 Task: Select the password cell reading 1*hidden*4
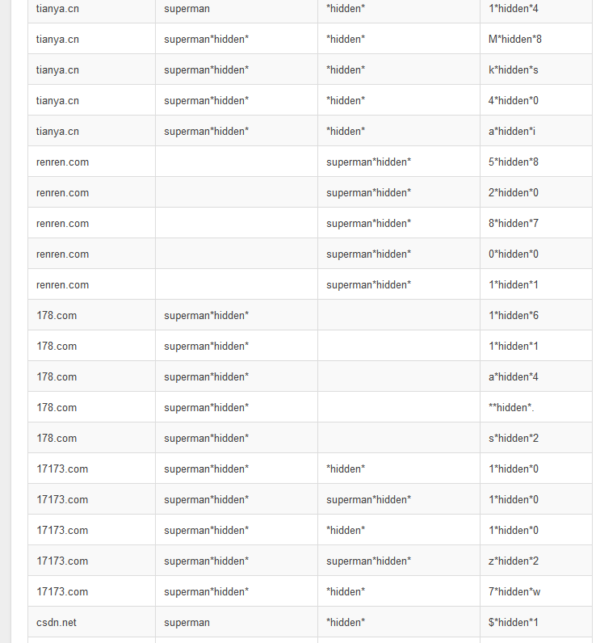(x=515, y=8)
